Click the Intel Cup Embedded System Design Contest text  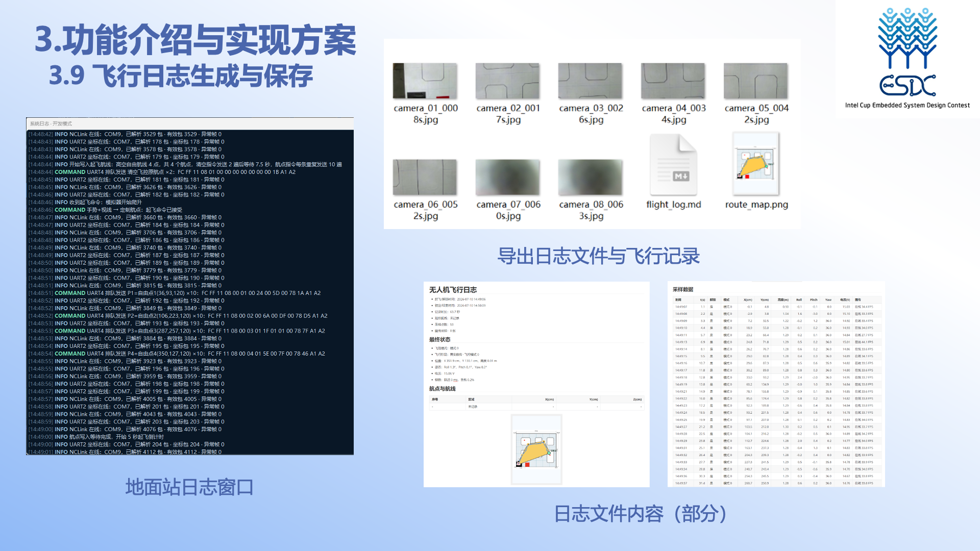[907, 105]
